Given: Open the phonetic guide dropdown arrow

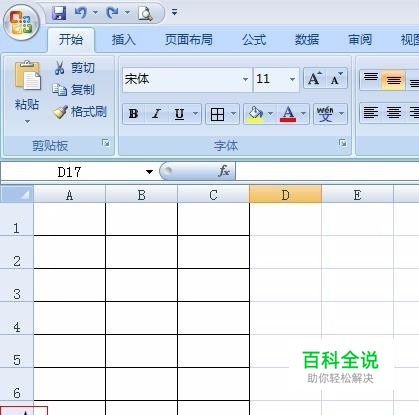Looking at the screenshot, I should tap(342, 114).
